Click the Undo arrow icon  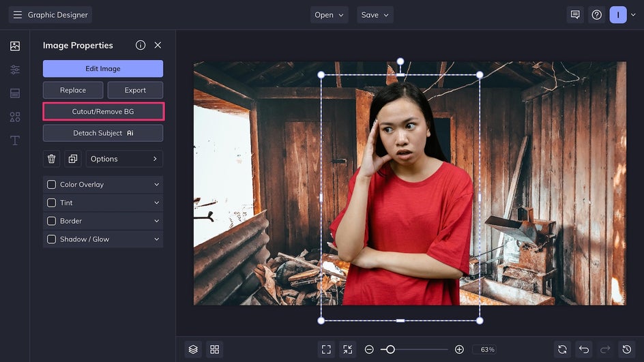click(583, 349)
